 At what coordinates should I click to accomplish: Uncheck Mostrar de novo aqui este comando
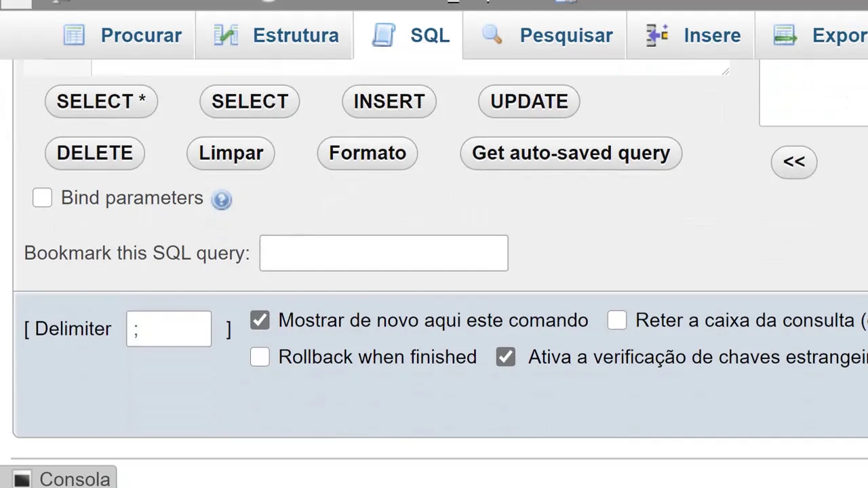click(260, 321)
